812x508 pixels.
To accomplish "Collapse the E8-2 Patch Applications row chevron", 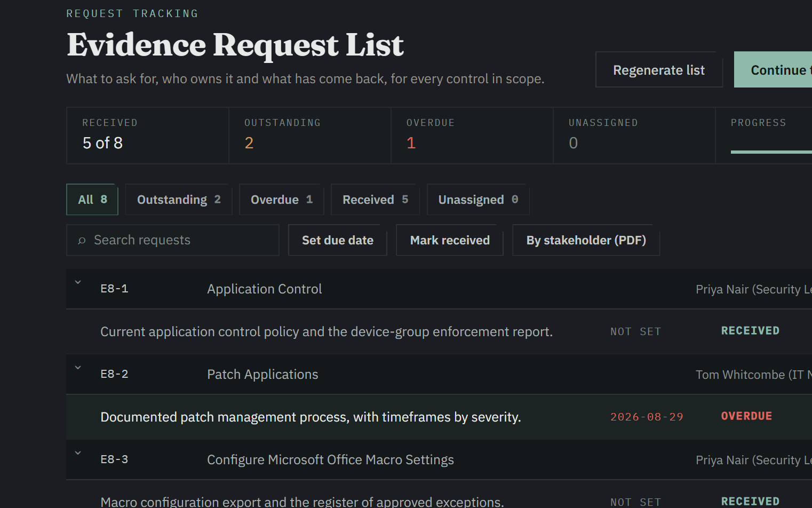I will pyautogui.click(x=78, y=368).
